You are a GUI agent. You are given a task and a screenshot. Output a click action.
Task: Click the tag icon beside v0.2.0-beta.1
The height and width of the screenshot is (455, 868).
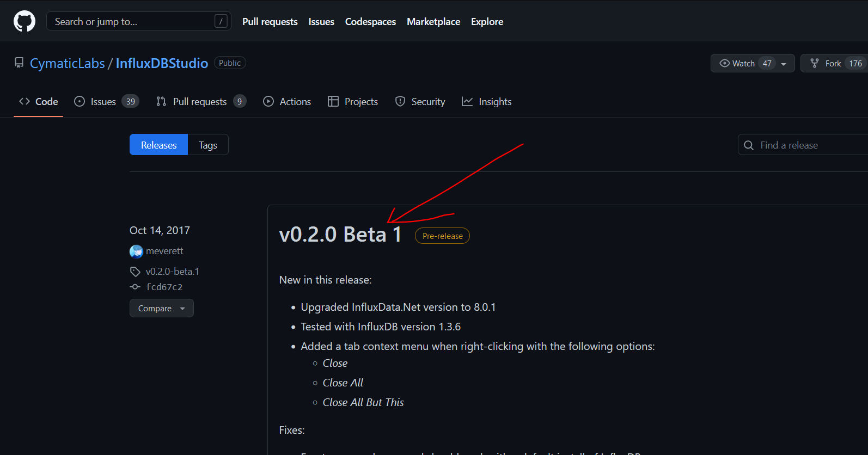click(x=135, y=272)
